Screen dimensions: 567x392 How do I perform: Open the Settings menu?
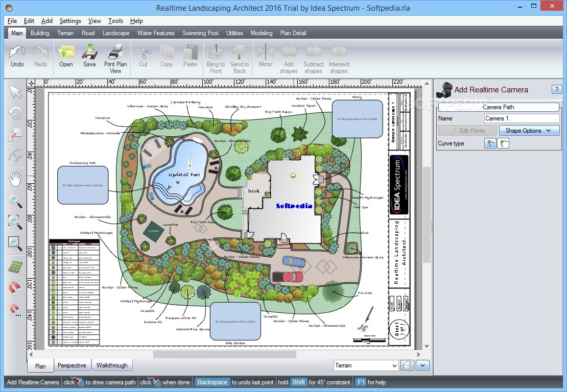tap(70, 21)
